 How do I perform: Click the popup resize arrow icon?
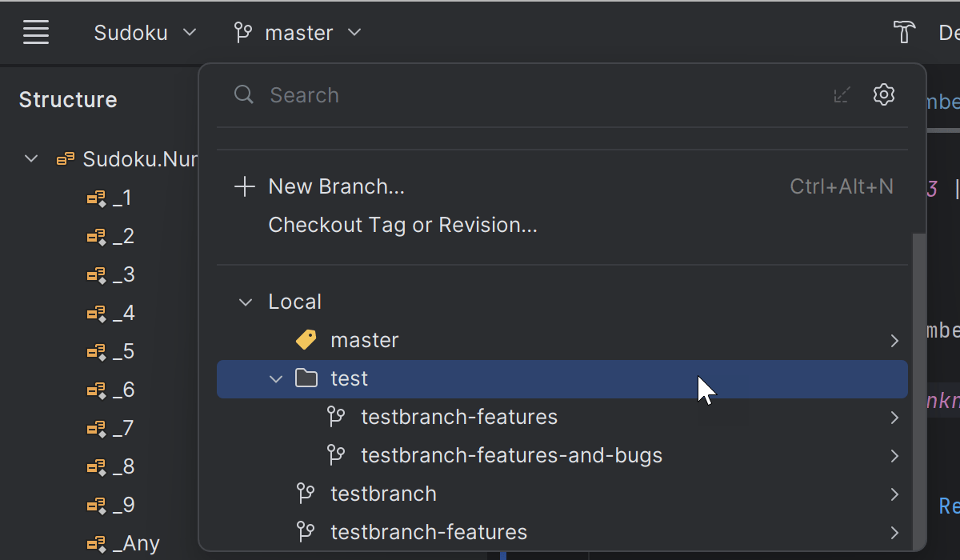(x=842, y=95)
